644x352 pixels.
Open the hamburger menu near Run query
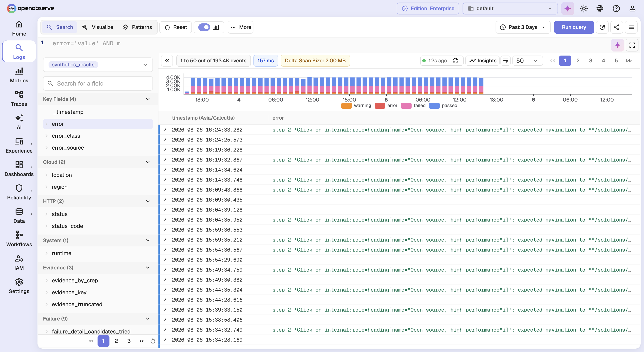coord(631,27)
